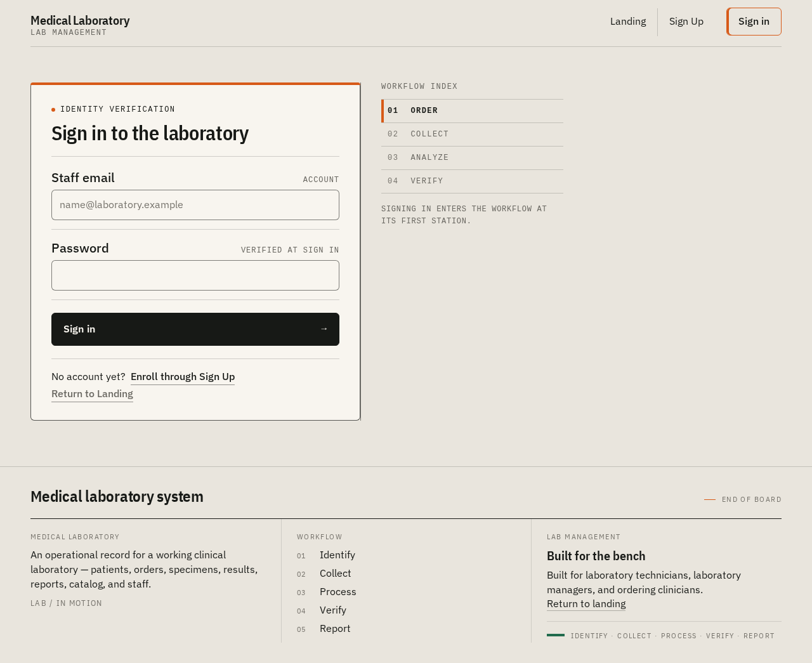
Task: Select the Sign in nav button
Action: tap(754, 22)
